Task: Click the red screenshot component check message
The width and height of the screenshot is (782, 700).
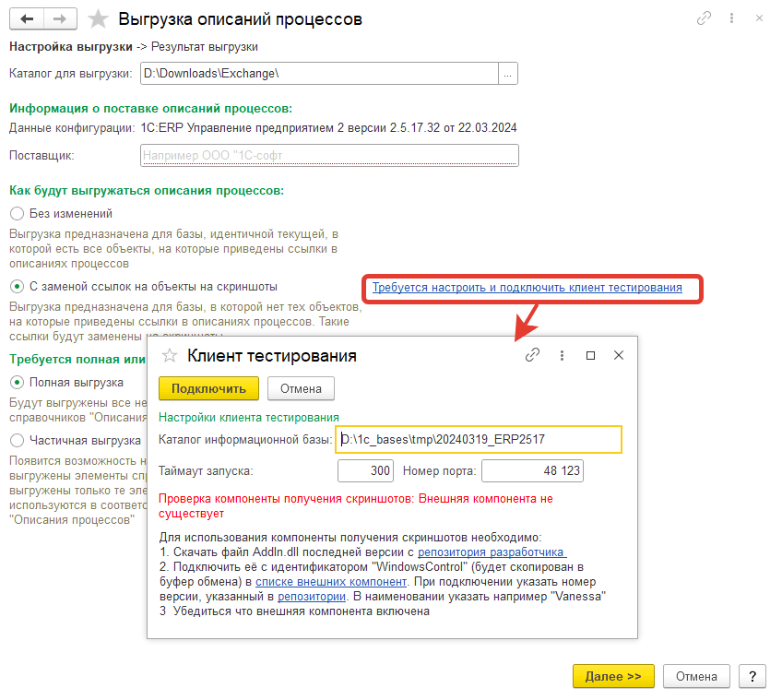Action: (356, 506)
